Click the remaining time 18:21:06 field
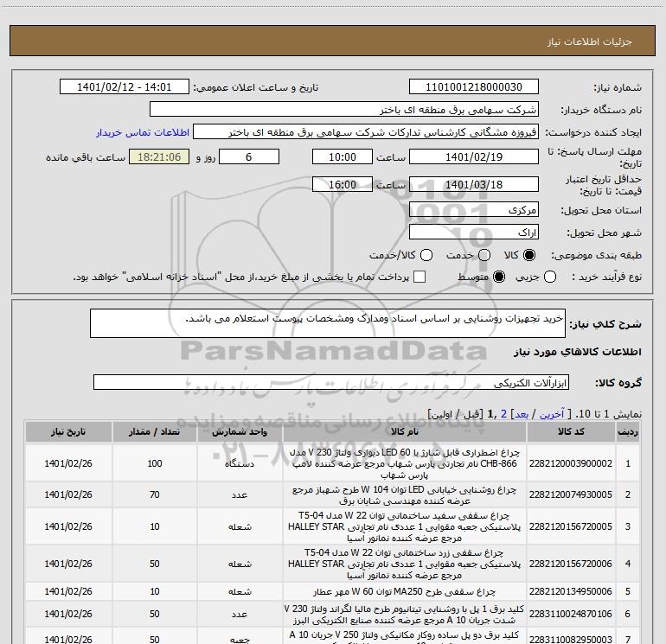 click(159, 157)
